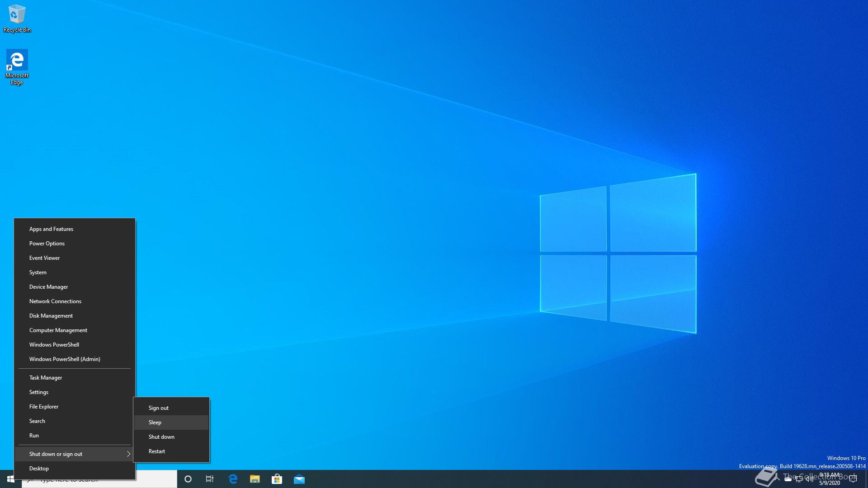This screenshot has width=868, height=488.
Task: Select Restart from the submenu
Action: click(x=157, y=451)
